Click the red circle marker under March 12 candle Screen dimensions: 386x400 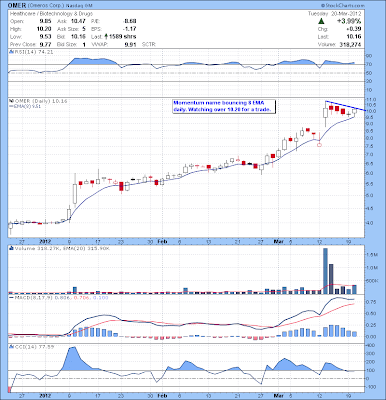click(x=319, y=145)
